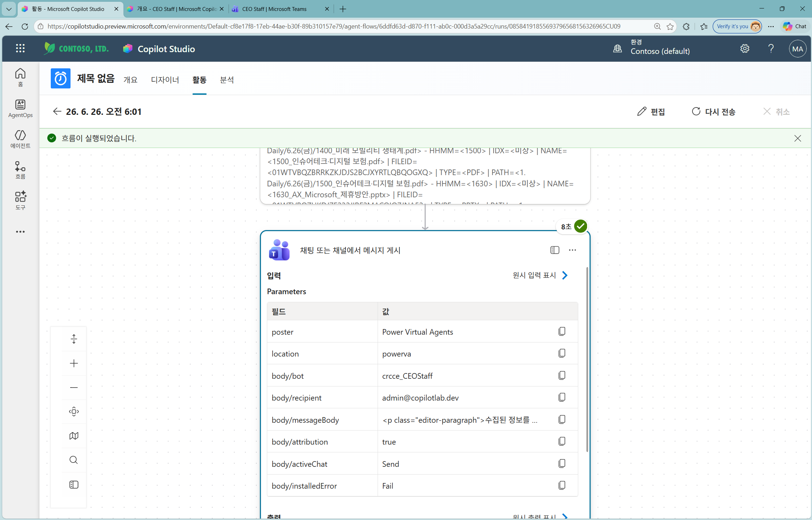Copy the body/installedError value
The image size is (812, 520).
pyautogui.click(x=562, y=485)
